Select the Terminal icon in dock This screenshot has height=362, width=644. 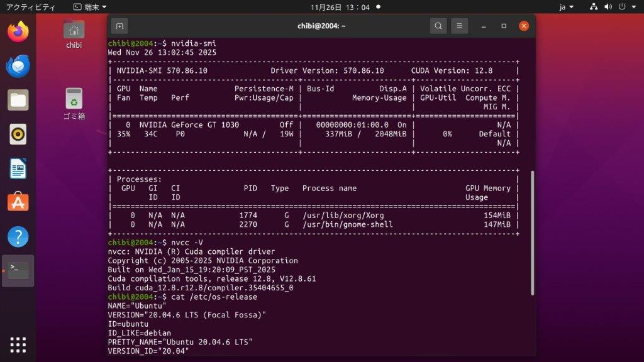coord(18,271)
